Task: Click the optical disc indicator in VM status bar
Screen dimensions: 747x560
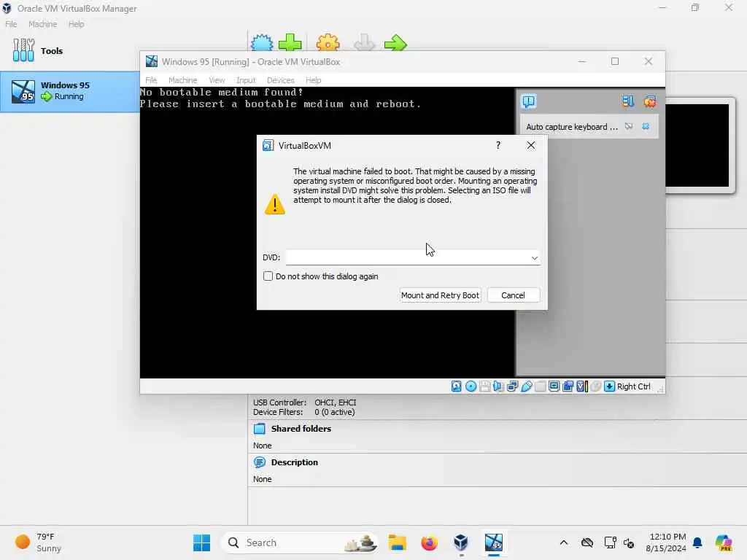Action: (471, 386)
